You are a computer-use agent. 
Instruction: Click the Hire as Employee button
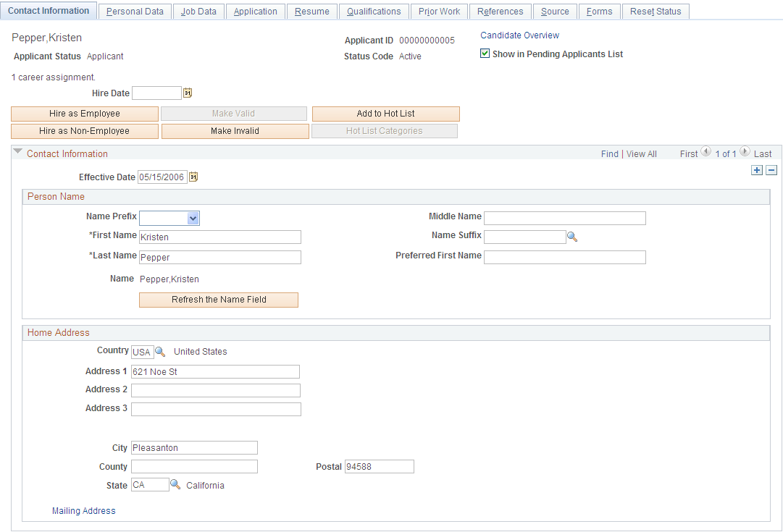(85, 114)
